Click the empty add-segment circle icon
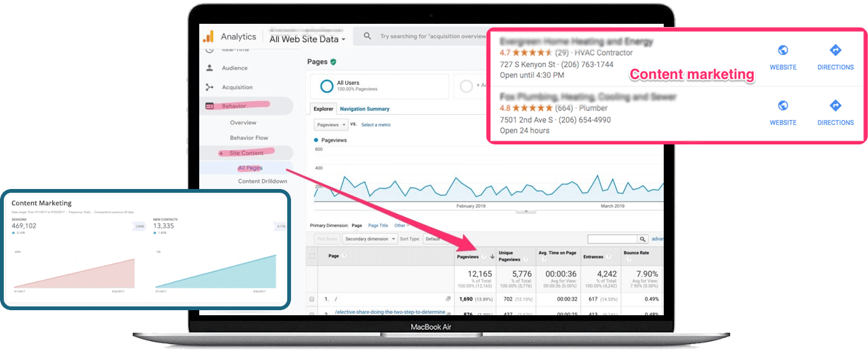Image resolution: width=868 pixels, height=351 pixels. [x=466, y=86]
